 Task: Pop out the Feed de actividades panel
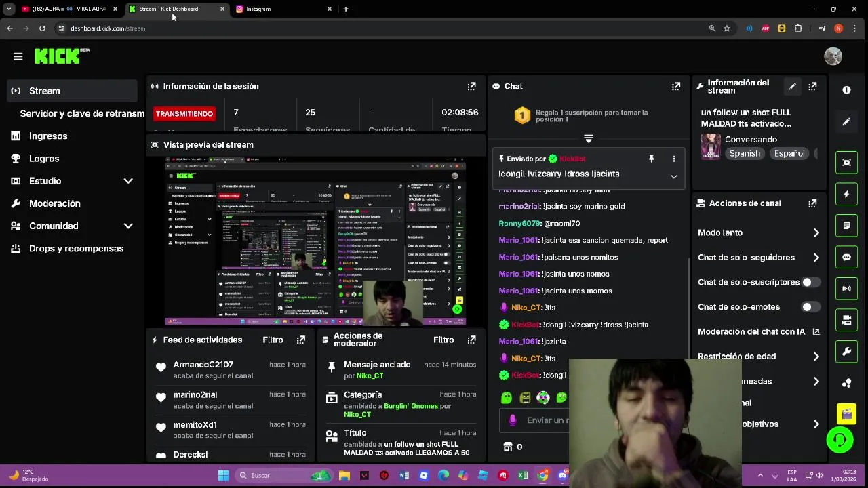[x=300, y=340]
